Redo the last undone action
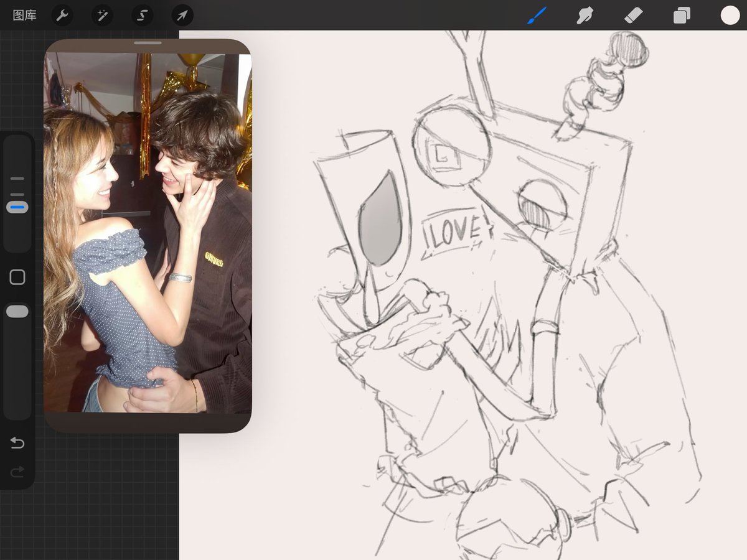Screen dimensions: 747x560 tap(17, 472)
